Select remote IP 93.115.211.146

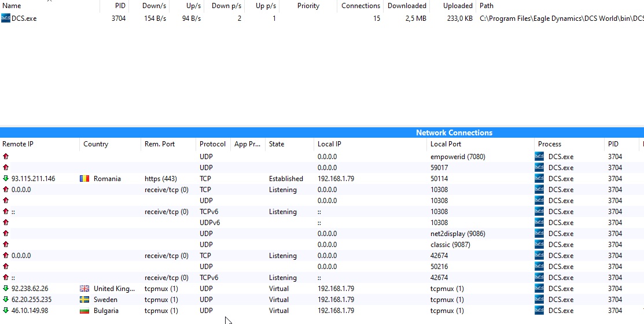point(33,179)
